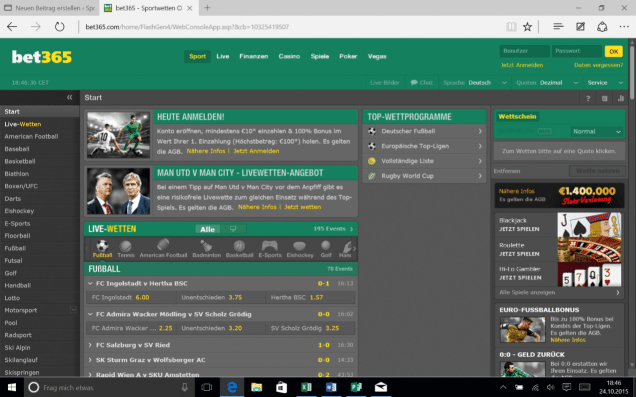Go back with the browser back arrow
This screenshot has height=397, width=636.
12,27
